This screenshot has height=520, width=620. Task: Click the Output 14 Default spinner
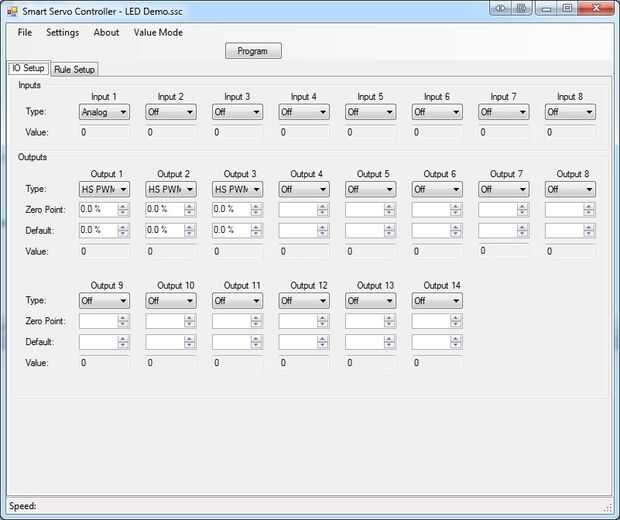[x=456, y=342]
